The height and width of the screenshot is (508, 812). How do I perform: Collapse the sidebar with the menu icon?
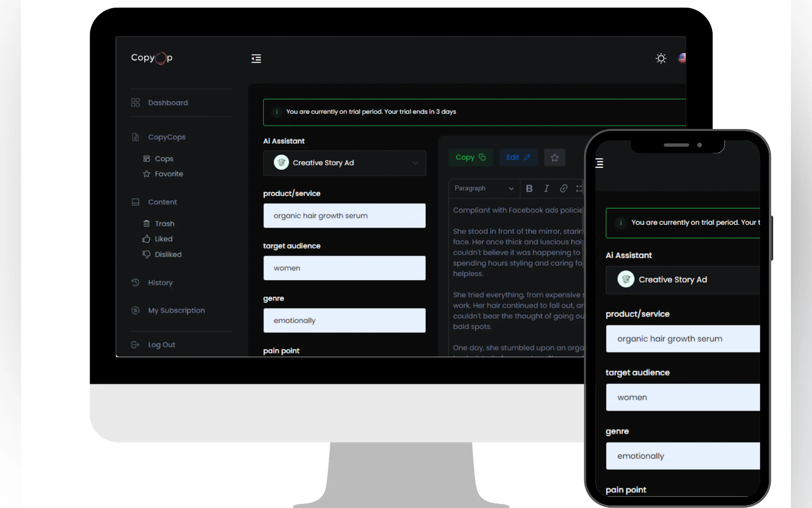coord(256,59)
